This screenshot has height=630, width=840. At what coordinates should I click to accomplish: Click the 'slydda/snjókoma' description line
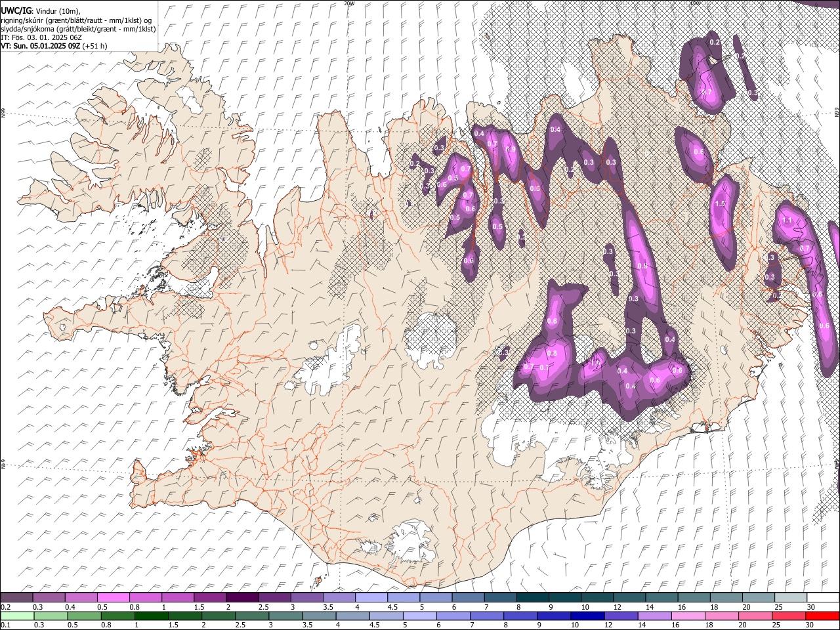point(78,29)
